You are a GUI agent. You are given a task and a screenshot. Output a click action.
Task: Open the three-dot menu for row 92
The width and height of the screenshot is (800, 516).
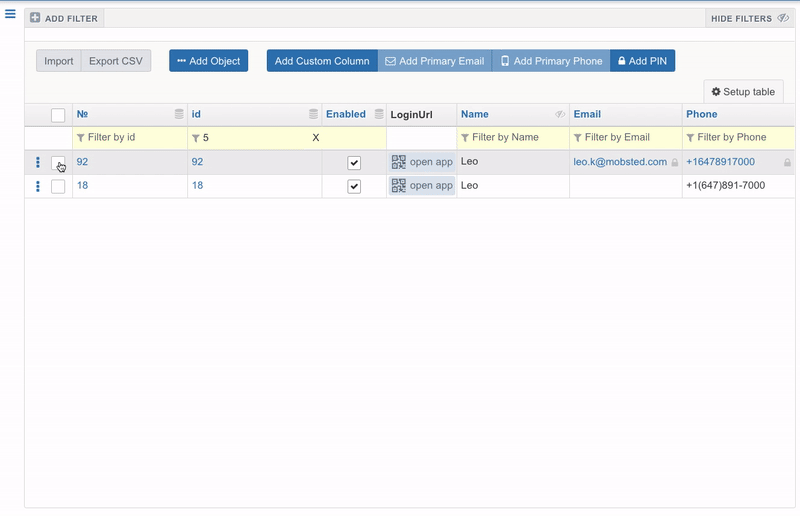point(38,162)
